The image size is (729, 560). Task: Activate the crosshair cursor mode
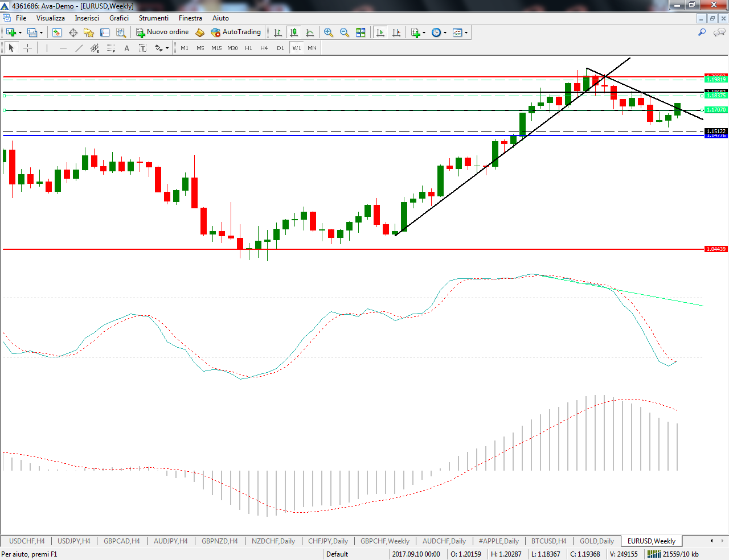pos(27,48)
